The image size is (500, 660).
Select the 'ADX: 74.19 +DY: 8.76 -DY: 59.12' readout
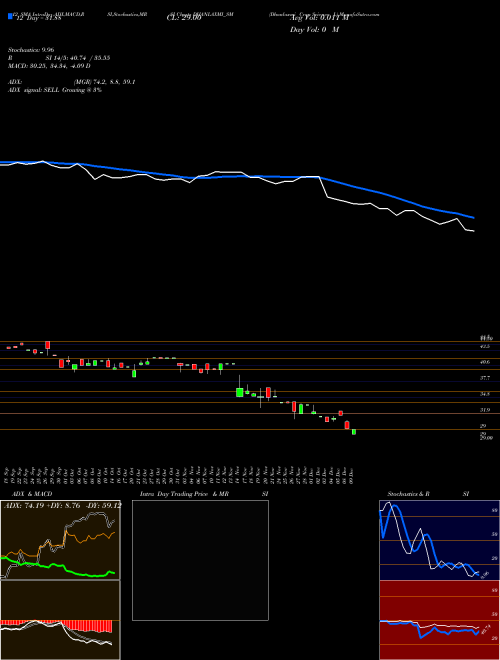point(63,505)
